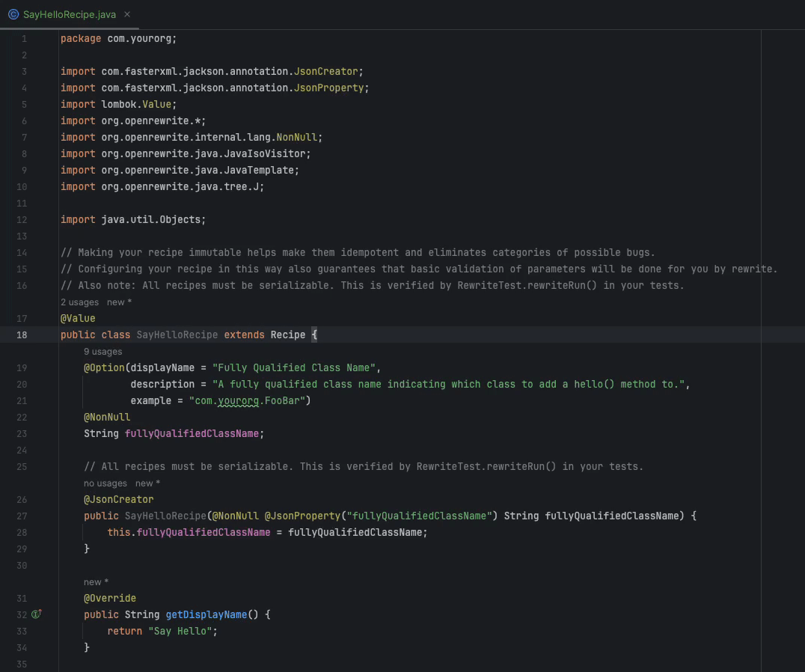The height and width of the screenshot is (672, 805).
Task: Click the 'org.openrewrite.*' import line
Action: 133,120
